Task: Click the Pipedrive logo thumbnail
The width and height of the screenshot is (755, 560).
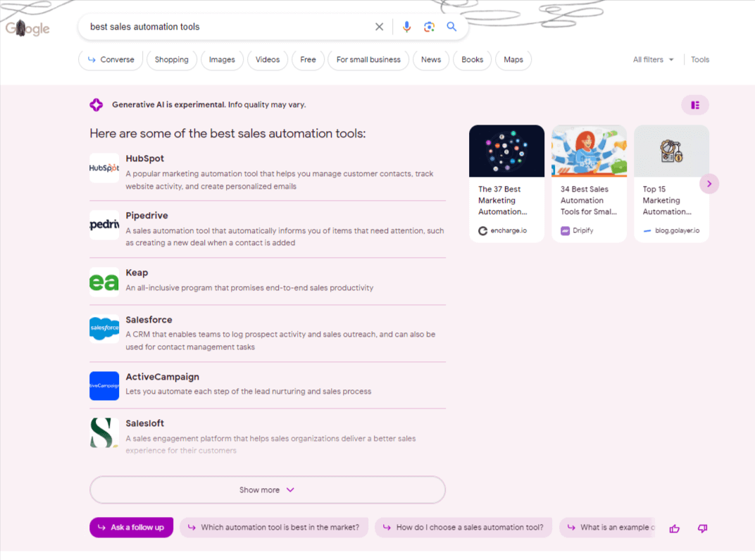Action: click(x=104, y=225)
